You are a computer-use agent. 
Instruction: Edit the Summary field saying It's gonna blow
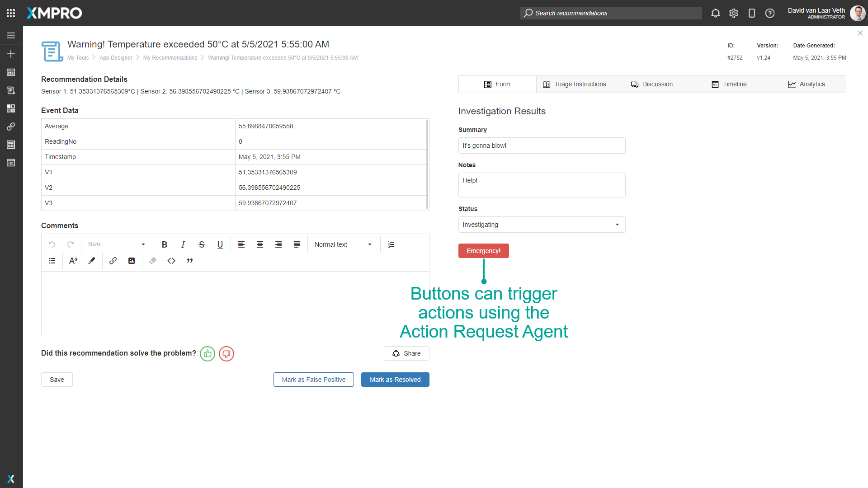542,145
